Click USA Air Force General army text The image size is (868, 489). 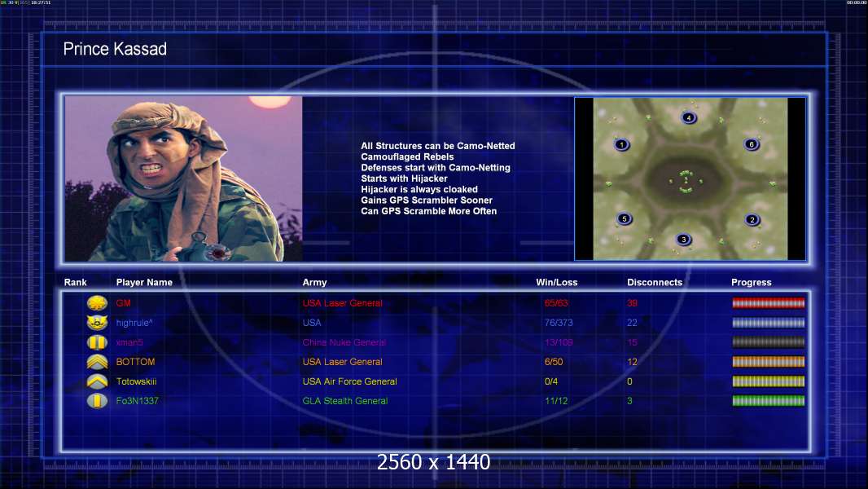coord(349,381)
